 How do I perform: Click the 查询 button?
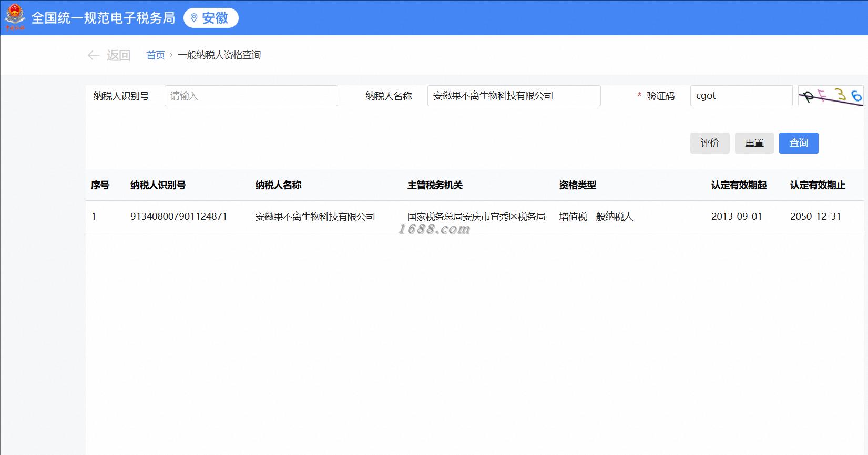pyautogui.click(x=799, y=143)
